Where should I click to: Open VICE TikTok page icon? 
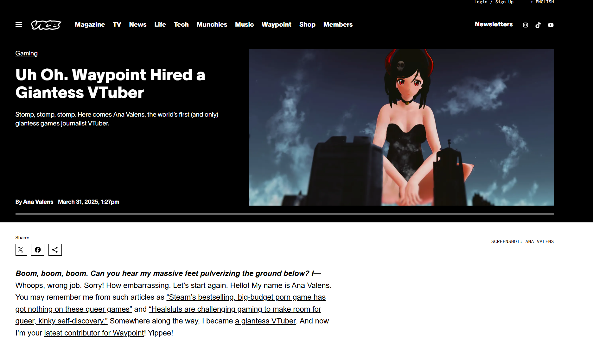(x=538, y=25)
